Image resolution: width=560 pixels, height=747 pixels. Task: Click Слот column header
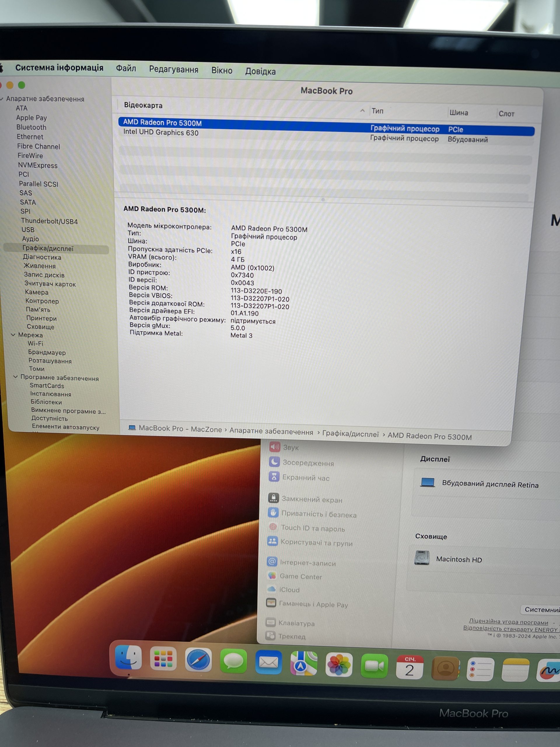(x=506, y=114)
